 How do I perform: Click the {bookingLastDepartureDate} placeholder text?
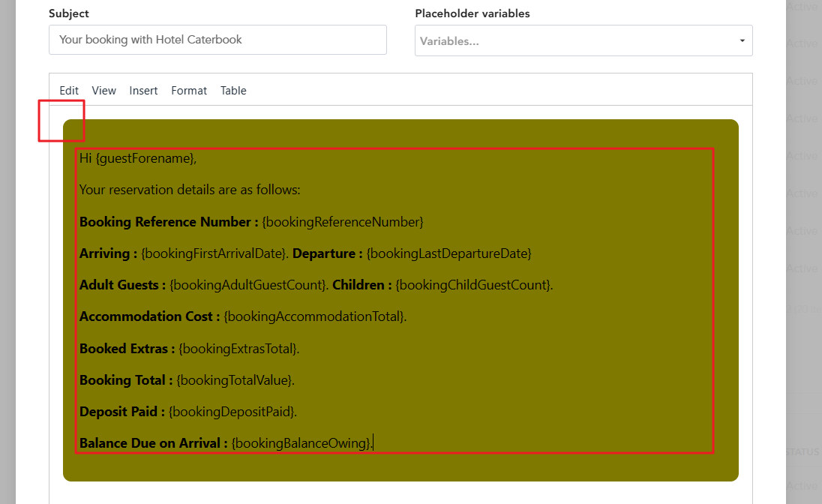pos(448,253)
